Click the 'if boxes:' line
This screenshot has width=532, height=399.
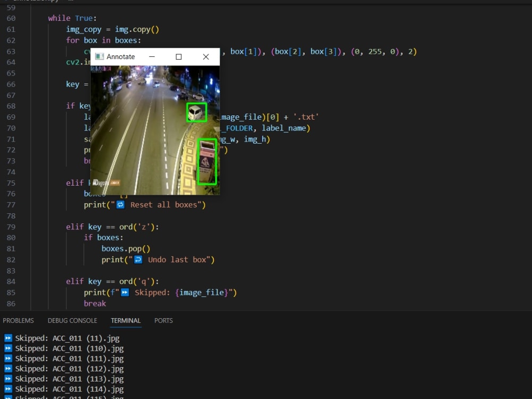[x=104, y=237]
